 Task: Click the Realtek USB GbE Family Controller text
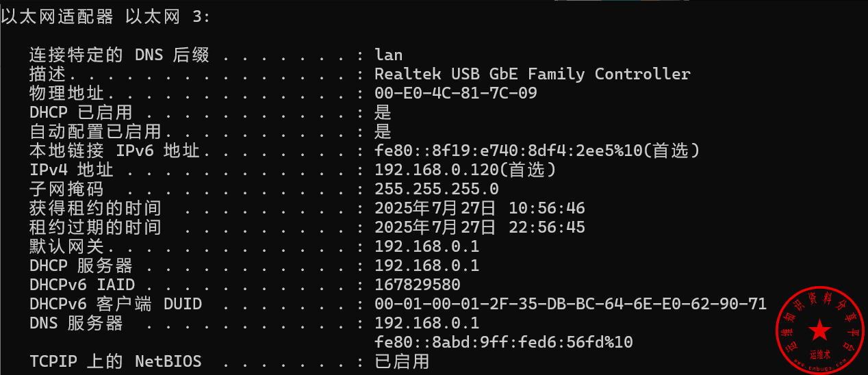coord(532,74)
